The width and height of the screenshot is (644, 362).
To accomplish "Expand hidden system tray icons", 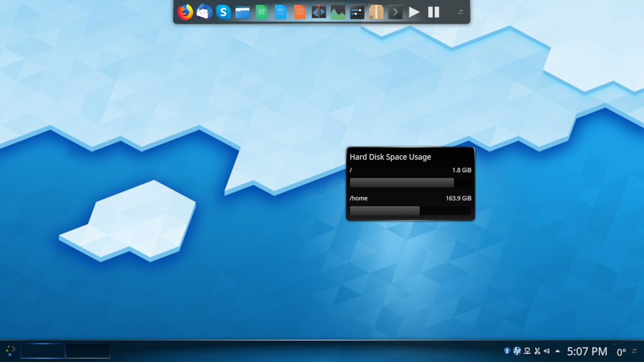I will [x=557, y=351].
